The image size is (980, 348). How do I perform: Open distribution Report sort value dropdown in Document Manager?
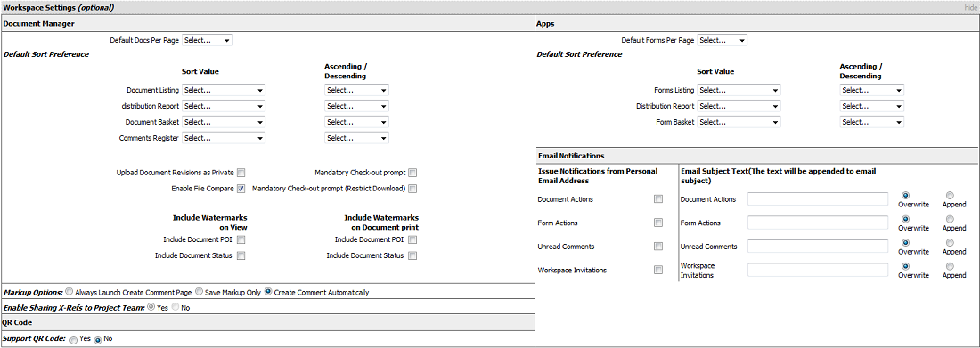(x=223, y=106)
